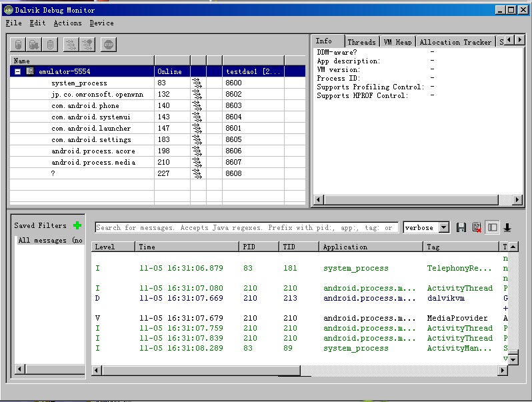Select All messages saved filter
Viewport: 532px width, 402px height.
50,240
